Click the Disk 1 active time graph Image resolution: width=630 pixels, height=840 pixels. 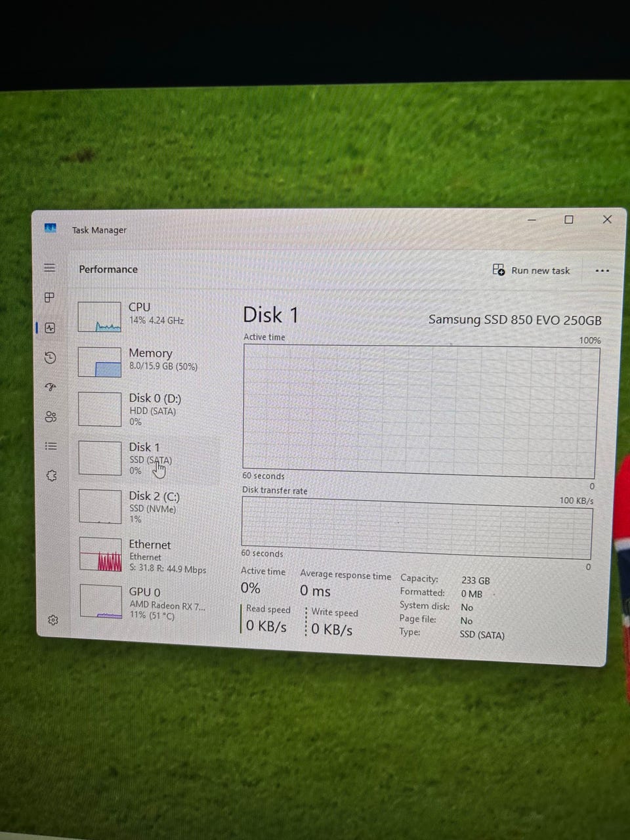[x=420, y=411]
